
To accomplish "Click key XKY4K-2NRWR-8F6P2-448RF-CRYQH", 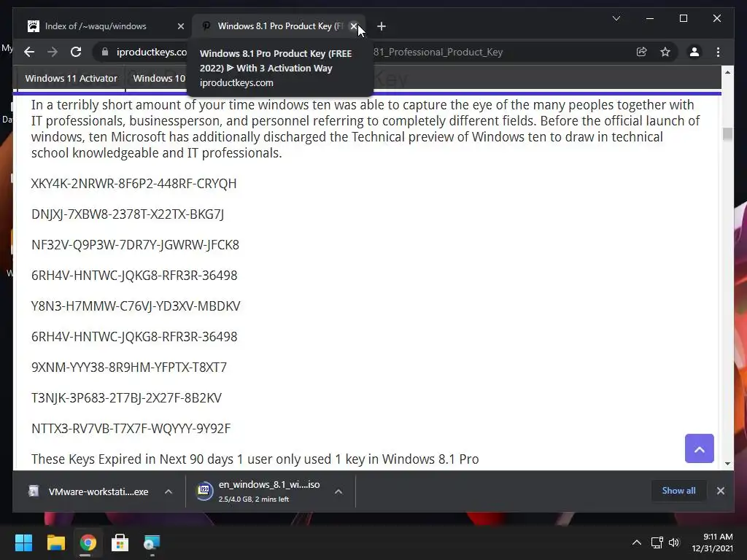I will click(134, 184).
